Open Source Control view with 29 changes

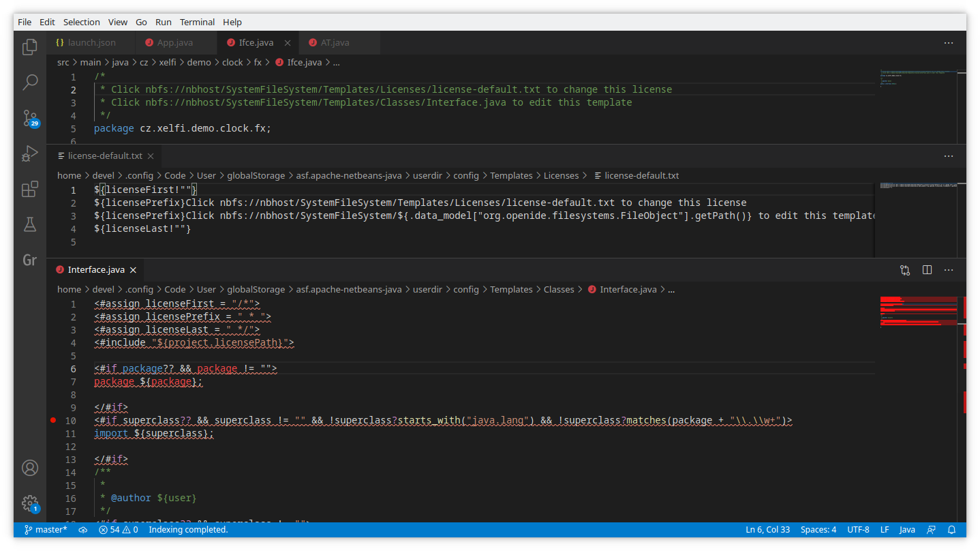coord(30,118)
